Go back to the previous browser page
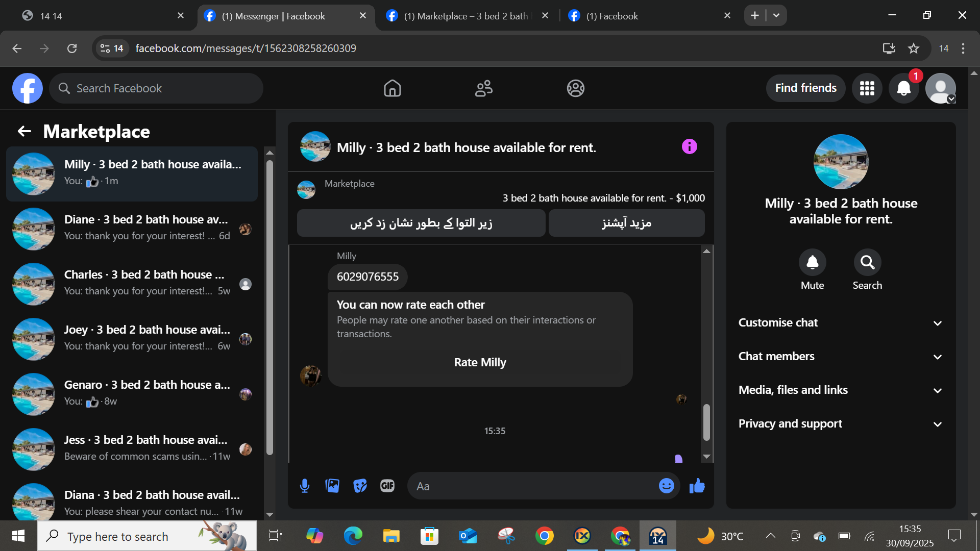 click(17, 48)
